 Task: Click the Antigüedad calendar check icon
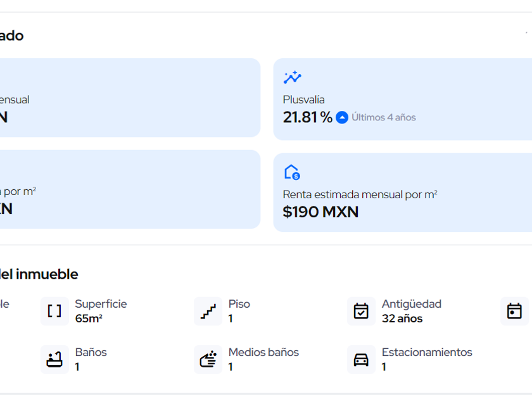click(361, 311)
